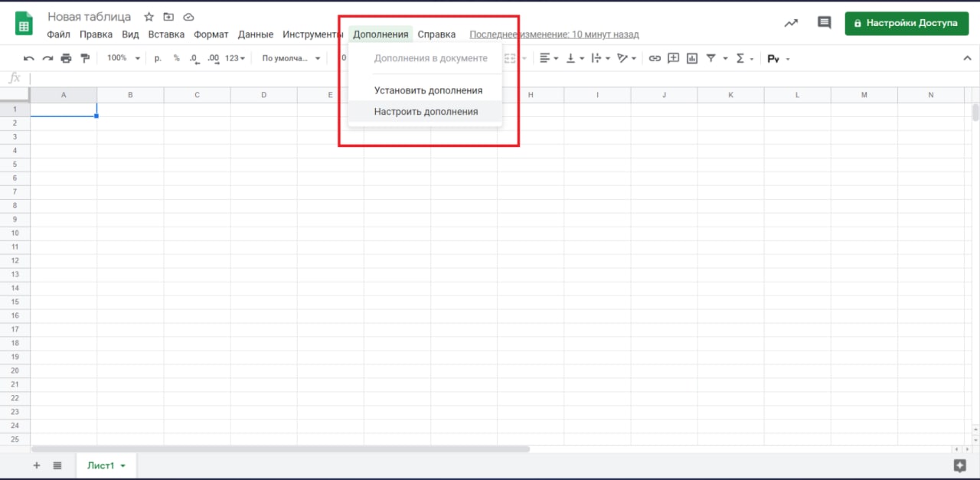Open vertical align dropdown
Image resolution: width=980 pixels, height=480 pixels.
[574, 58]
